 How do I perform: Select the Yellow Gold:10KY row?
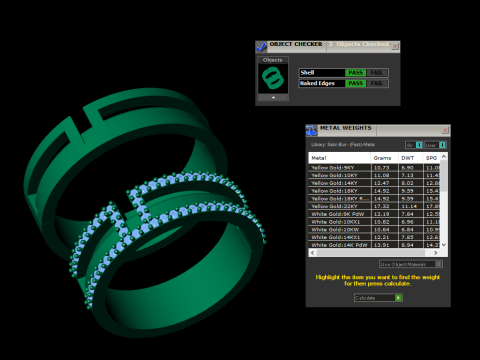(374, 175)
